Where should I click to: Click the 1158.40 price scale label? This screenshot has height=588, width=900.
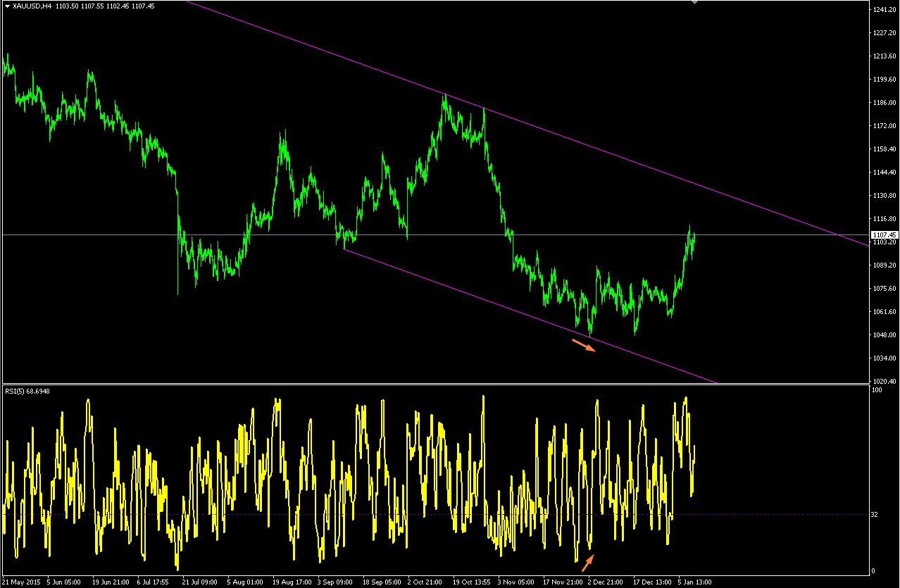[884, 149]
